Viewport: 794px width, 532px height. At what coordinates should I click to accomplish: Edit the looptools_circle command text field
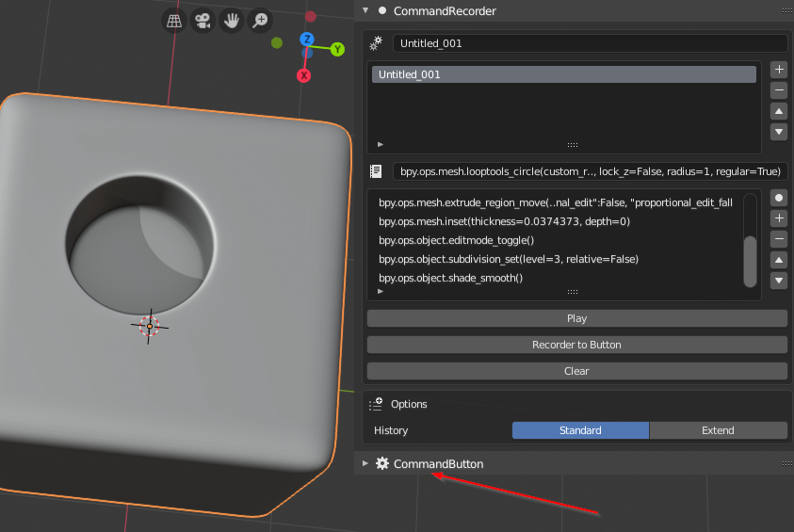(590, 171)
